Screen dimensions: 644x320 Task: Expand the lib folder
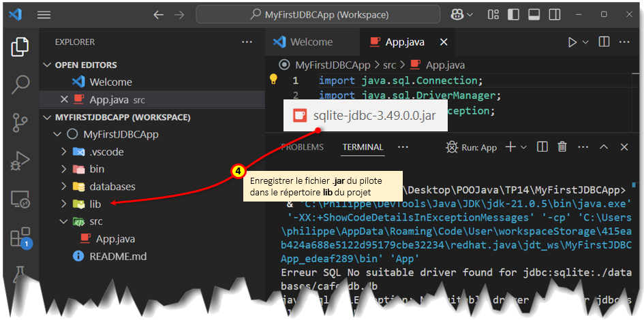click(x=95, y=204)
